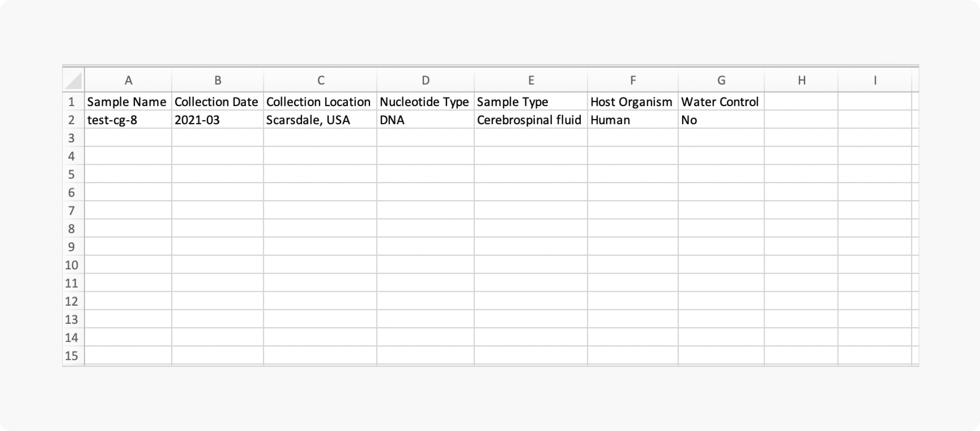This screenshot has height=431, width=980.
Task: Select column A header
Action: [x=128, y=80]
